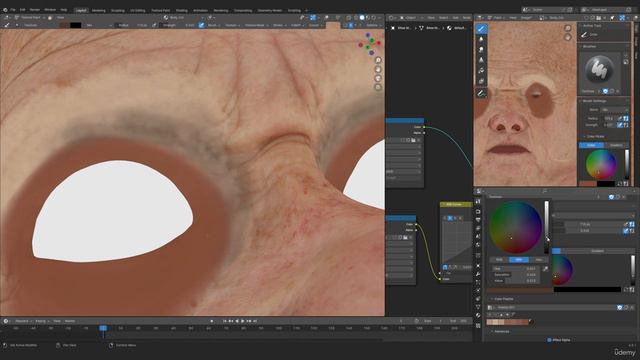This screenshot has height=360, width=640.
Task: Open the File menu
Action: (x=13, y=10)
